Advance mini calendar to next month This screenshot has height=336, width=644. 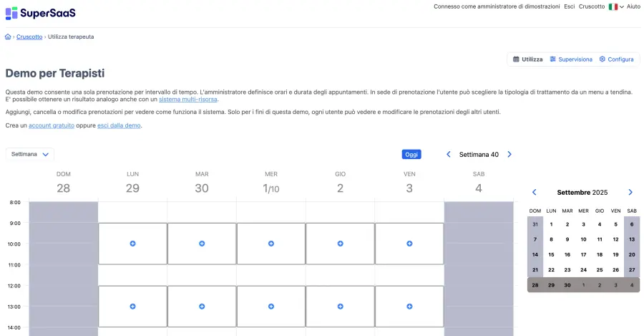pyautogui.click(x=630, y=193)
